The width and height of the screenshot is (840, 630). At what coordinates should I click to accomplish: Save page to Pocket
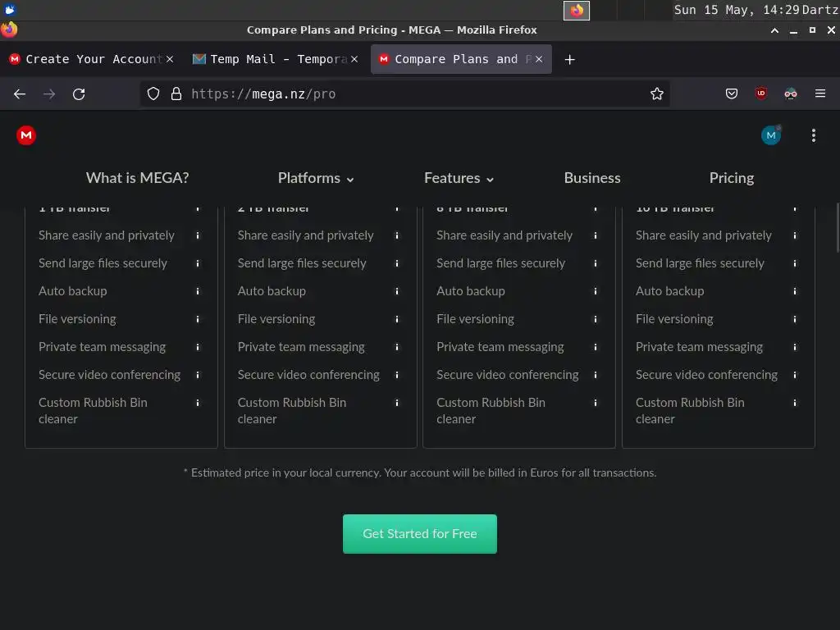point(731,94)
